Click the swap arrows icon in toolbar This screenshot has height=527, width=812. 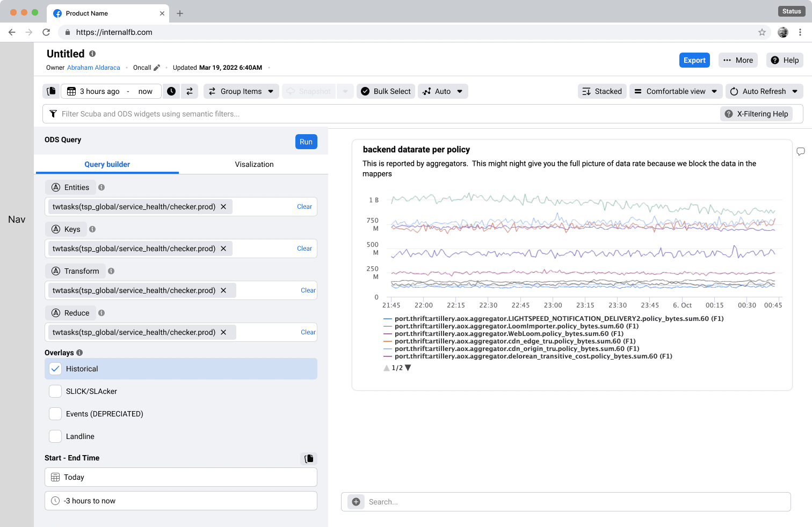190,91
